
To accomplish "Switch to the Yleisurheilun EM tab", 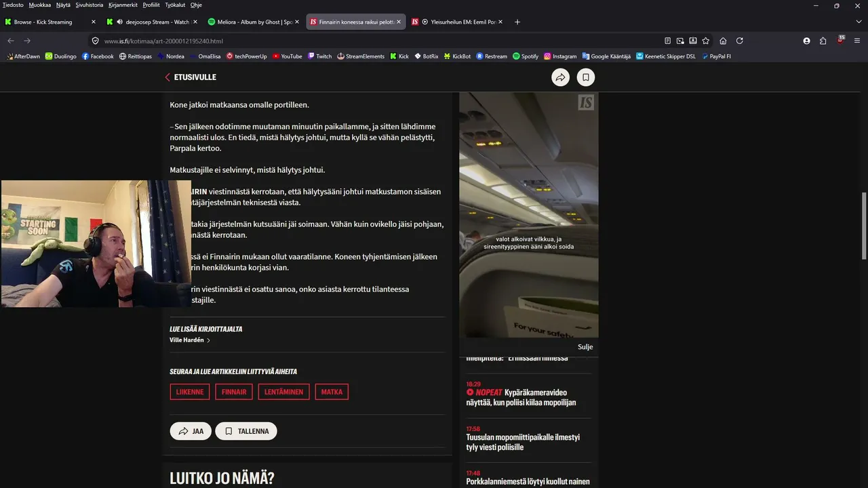I will coord(458,22).
